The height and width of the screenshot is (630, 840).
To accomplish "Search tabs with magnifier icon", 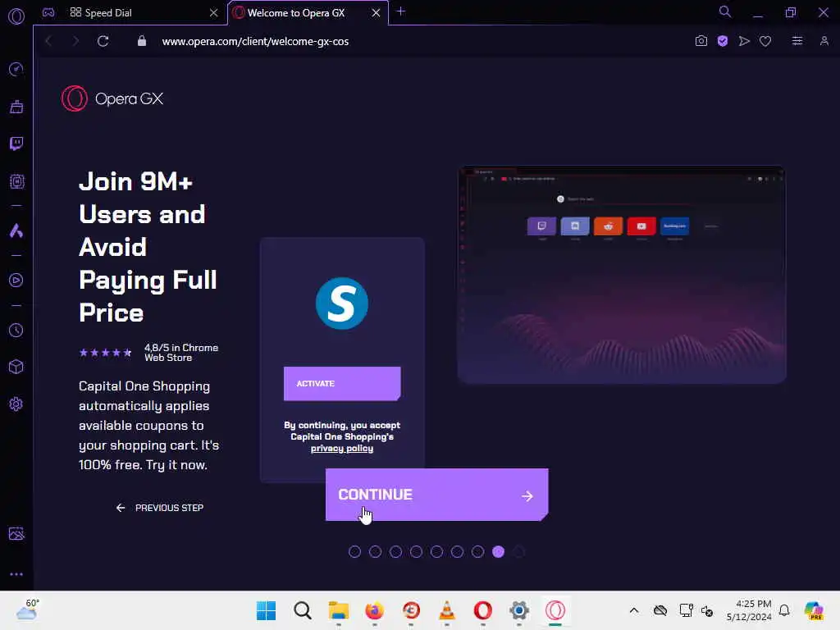I will coord(724,11).
